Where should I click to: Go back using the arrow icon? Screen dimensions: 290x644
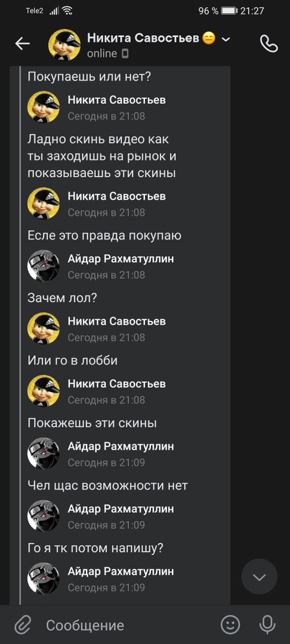coord(23,44)
